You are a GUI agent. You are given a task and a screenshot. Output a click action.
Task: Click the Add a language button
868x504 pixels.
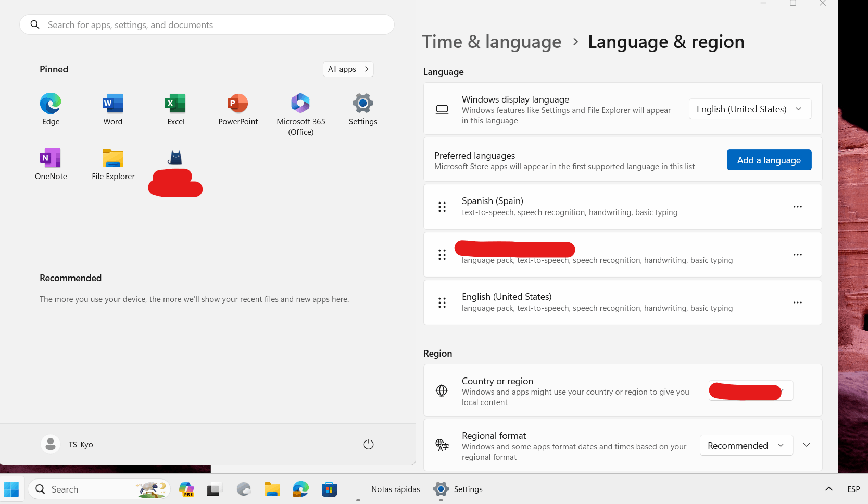tap(769, 160)
